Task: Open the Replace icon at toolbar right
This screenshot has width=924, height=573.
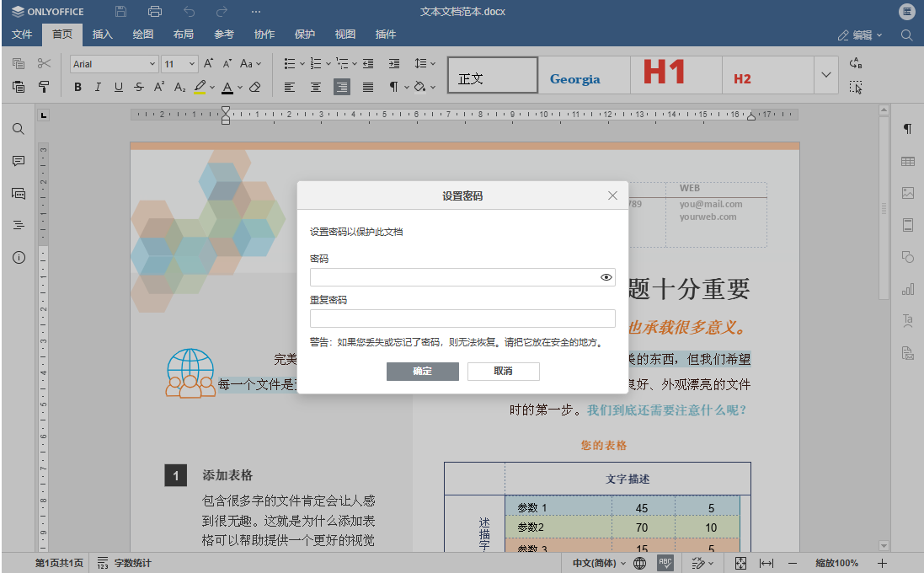Action: [x=856, y=63]
